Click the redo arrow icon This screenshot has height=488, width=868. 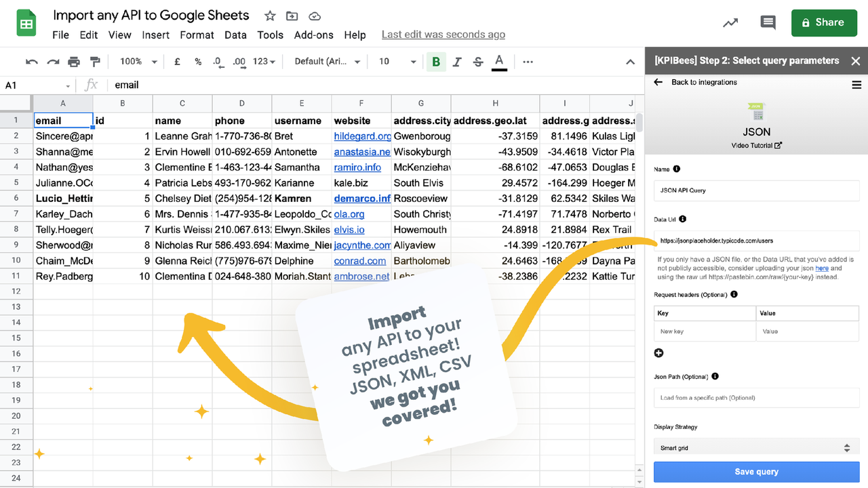point(53,62)
